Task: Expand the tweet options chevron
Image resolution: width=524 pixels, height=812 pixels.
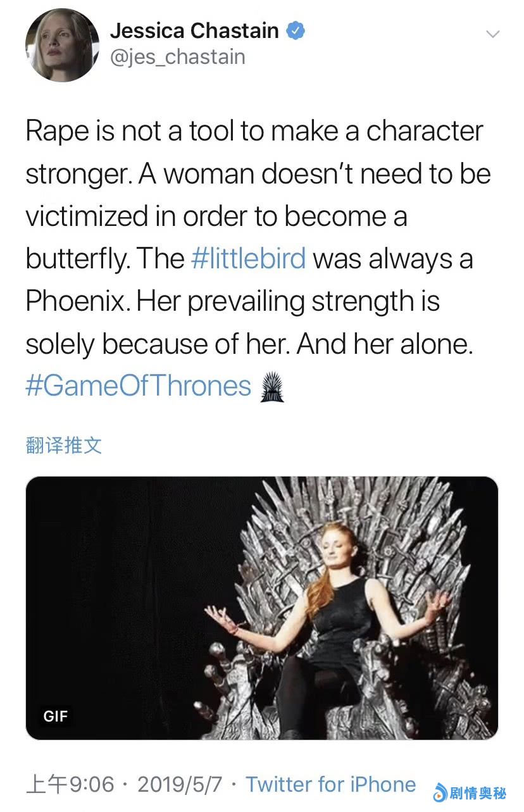Action: point(492,34)
